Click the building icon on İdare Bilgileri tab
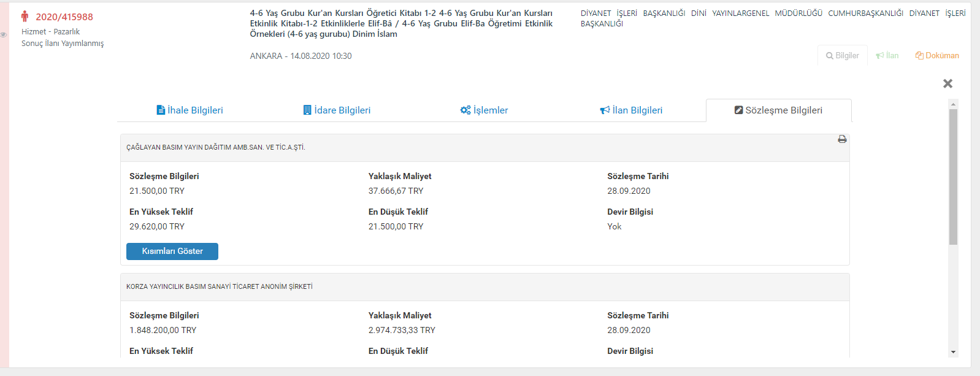980x376 pixels. click(x=307, y=110)
